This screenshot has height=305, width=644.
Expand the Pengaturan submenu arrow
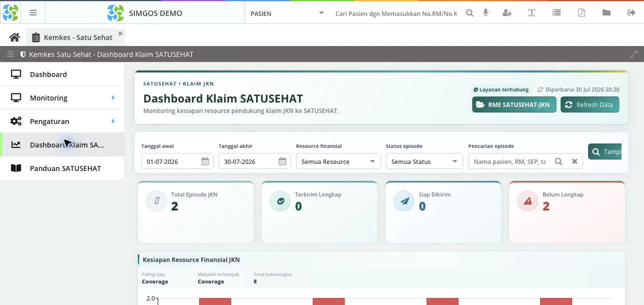point(113,121)
